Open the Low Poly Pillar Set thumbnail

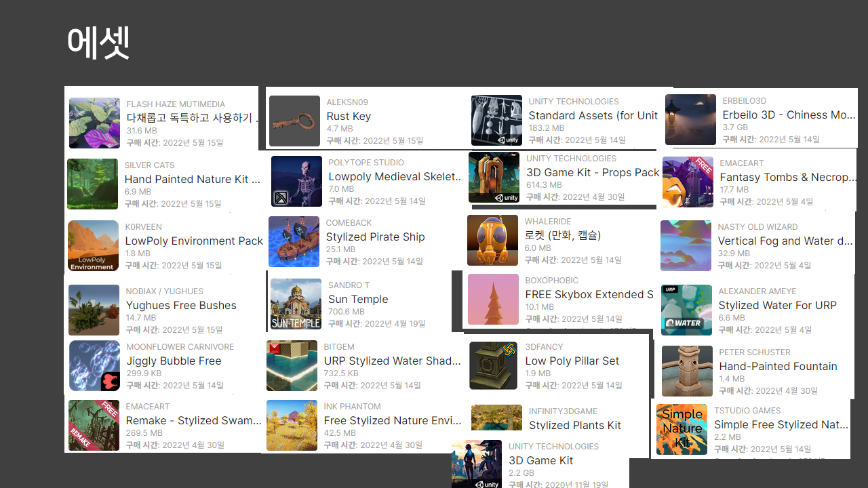pos(493,366)
